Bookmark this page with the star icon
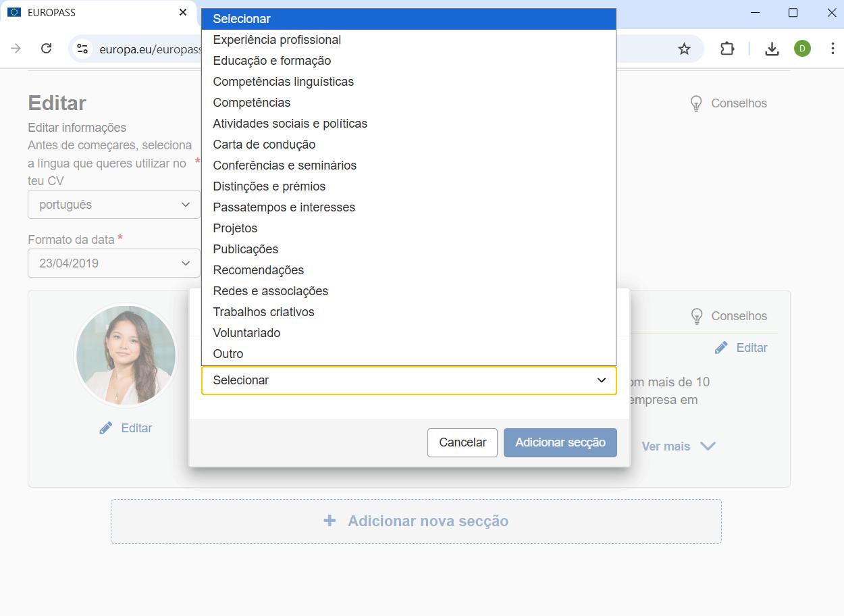This screenshot has height=616, width=844. coord(684,48)
